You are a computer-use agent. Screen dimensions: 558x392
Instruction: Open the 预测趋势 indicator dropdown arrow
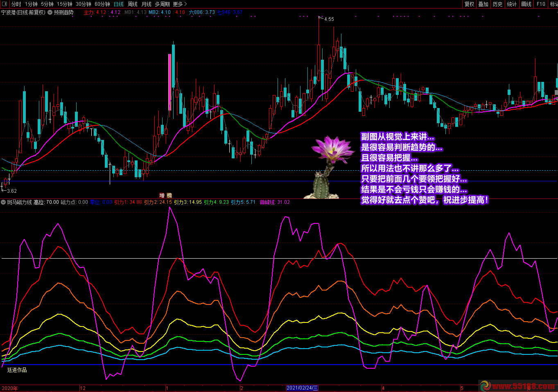50,12
